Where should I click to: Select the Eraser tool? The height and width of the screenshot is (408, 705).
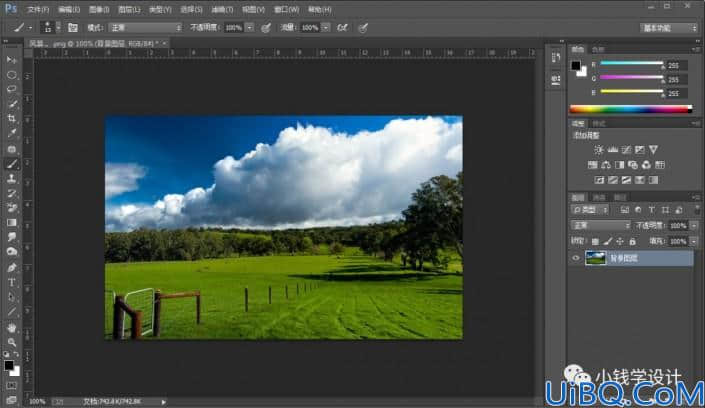tap(12, 208)
